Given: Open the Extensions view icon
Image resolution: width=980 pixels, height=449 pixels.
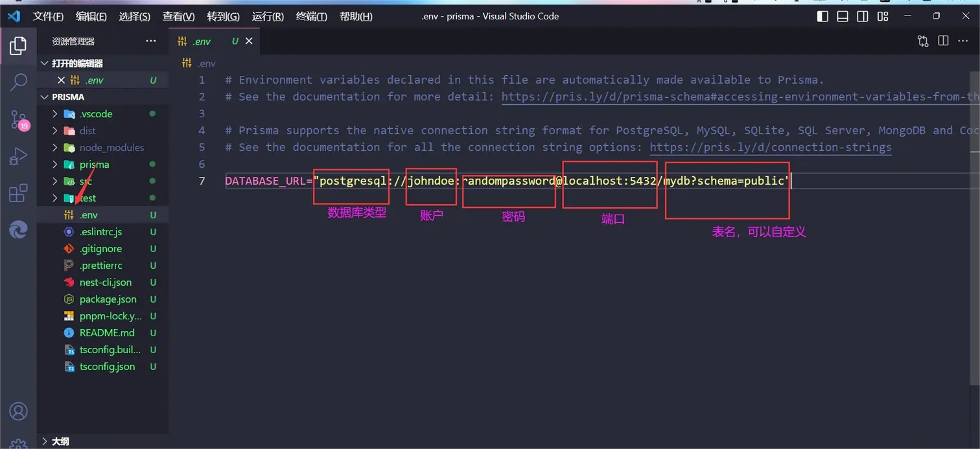Looking at the screenshot, I should pyautogui.click(x=19, y=193).
